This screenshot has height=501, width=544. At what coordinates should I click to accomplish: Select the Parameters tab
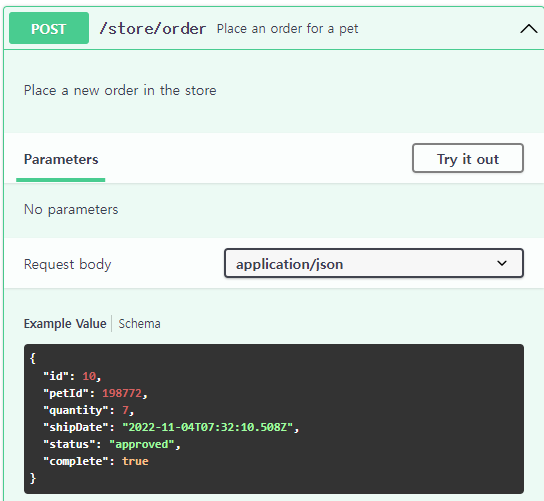click(61, 159)
